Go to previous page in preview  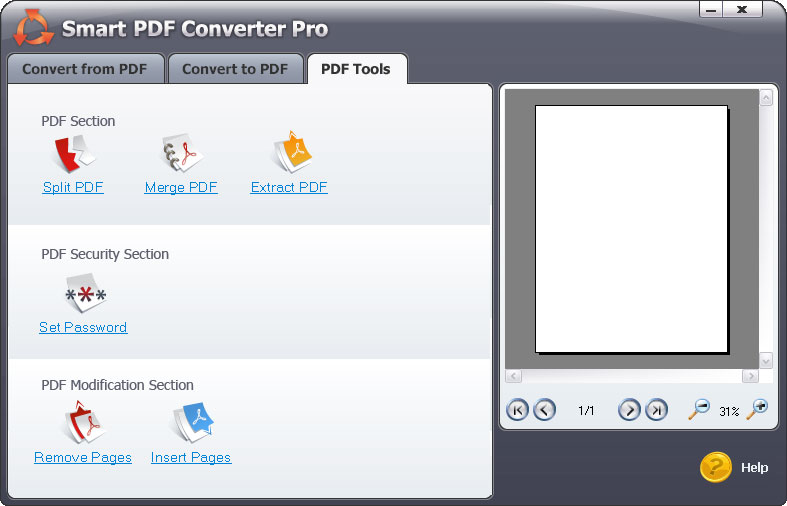(544, 410)
